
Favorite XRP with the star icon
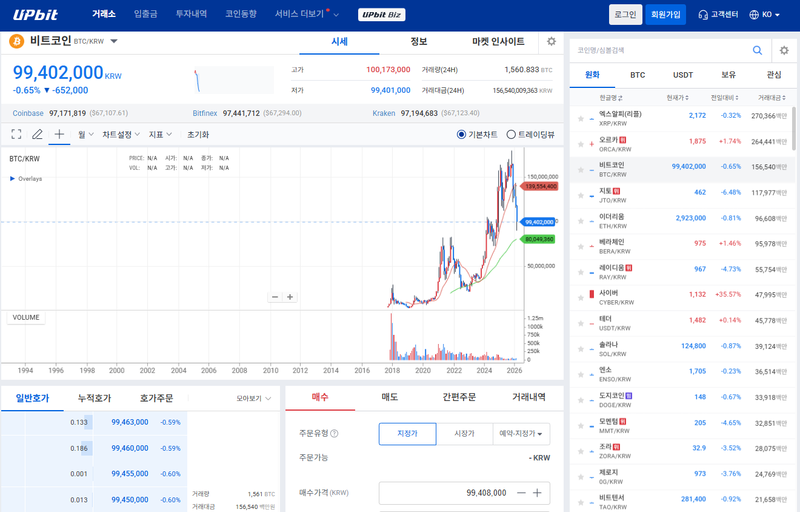(579, 116)
